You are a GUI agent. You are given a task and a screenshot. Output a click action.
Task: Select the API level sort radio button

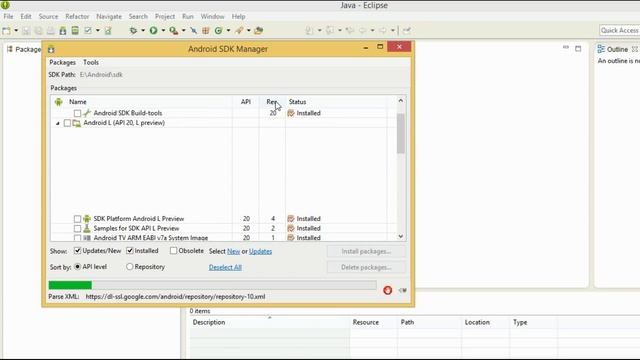78,267
